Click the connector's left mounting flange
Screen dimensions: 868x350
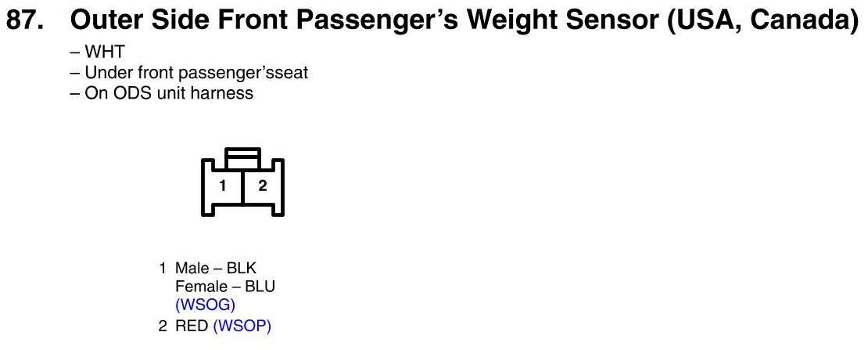(x=207, y=187)
